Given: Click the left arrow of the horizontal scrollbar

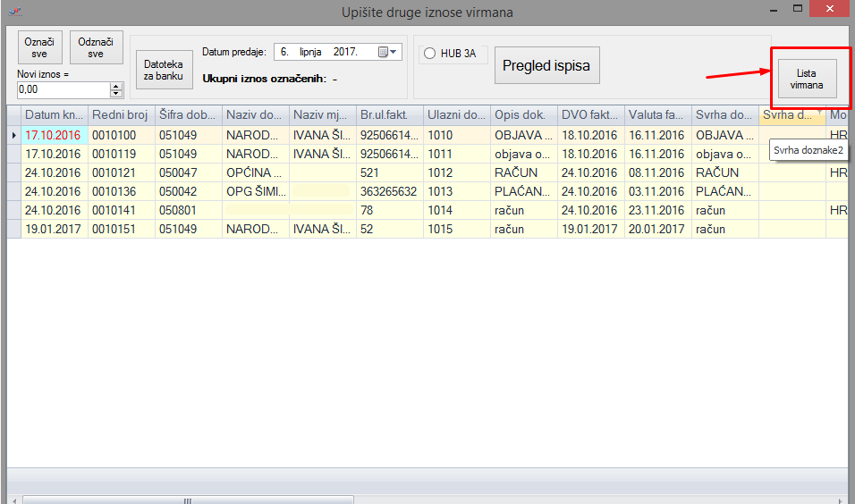Looking at the screenshot, I should pyautogui.click(x=13, y=500).
